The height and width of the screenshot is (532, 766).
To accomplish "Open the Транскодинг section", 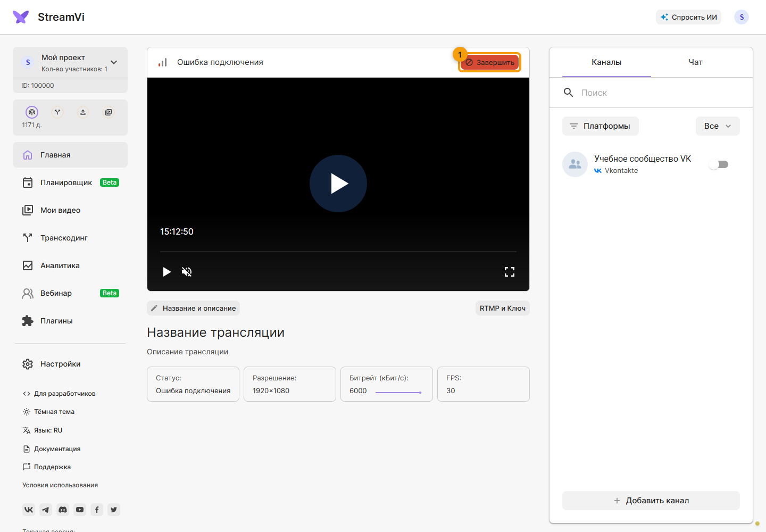I will coord(70,238).
